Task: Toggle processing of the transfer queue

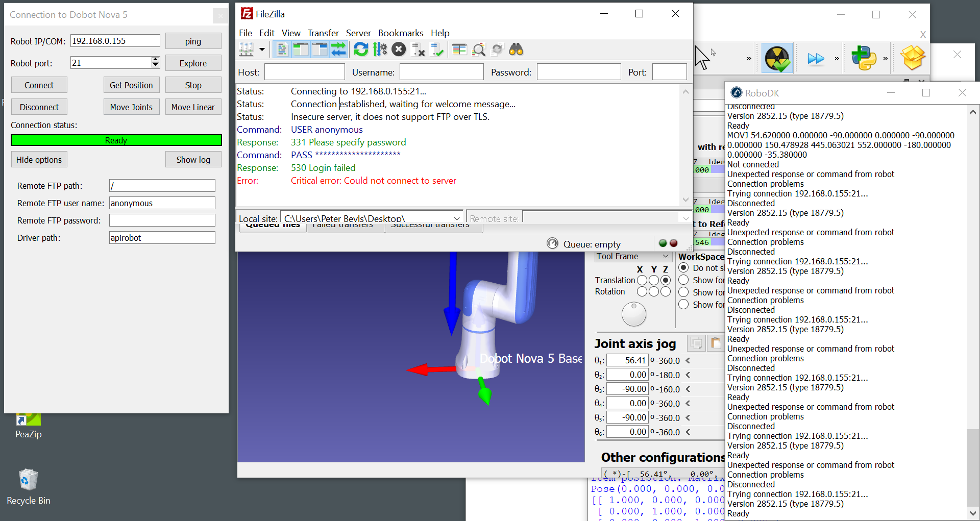Action: (380, 49)
